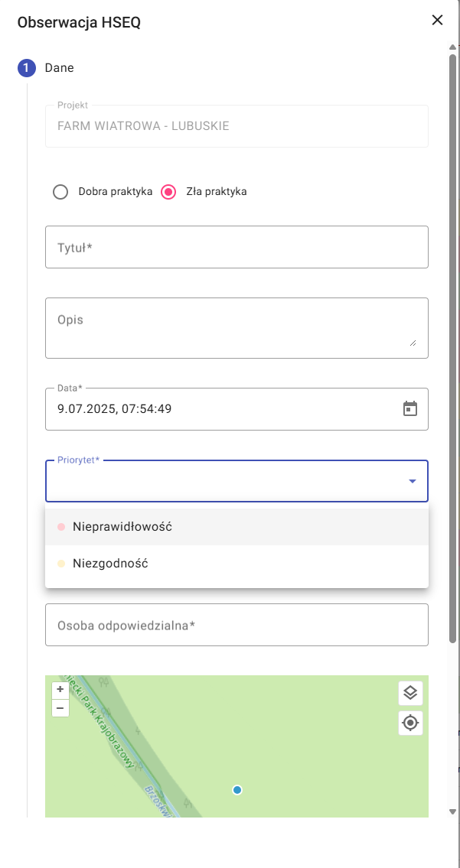Center map on my location icon
460x868 pixels.
tap(410, 723)
